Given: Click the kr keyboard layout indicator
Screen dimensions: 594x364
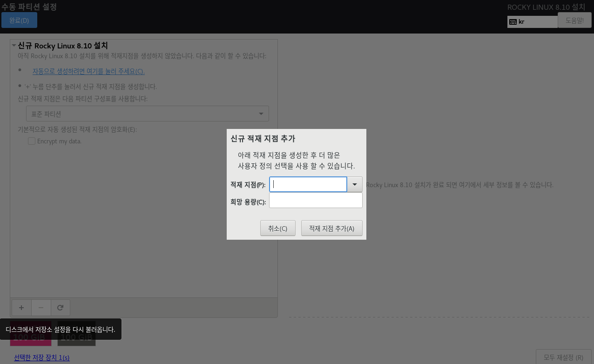Looking at the screenshot, I should pyautogui.click(x=533, y=22).
